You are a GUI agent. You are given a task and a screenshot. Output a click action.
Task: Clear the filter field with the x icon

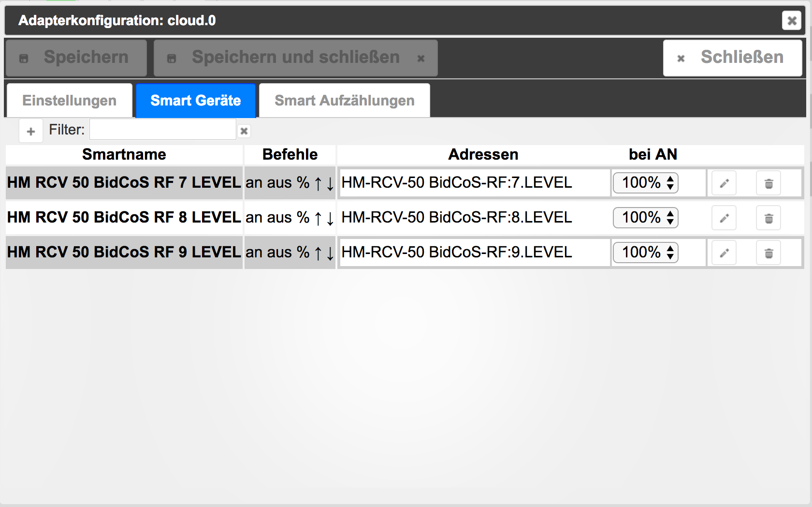tap(244, 131)
